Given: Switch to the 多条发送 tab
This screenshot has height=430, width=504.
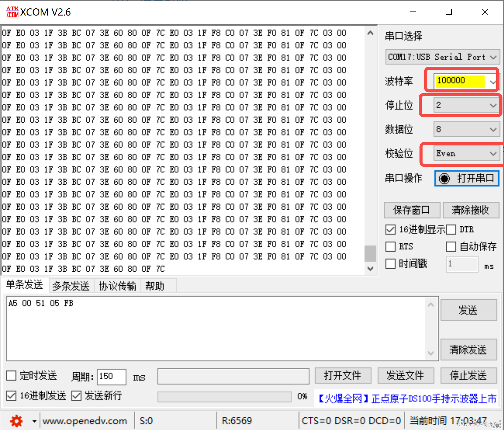Looking at the screenshot, I should point(71,285).
